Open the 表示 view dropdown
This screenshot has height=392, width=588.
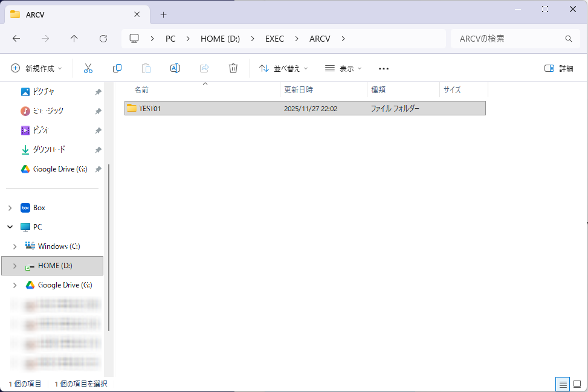[x=343, y=68]
